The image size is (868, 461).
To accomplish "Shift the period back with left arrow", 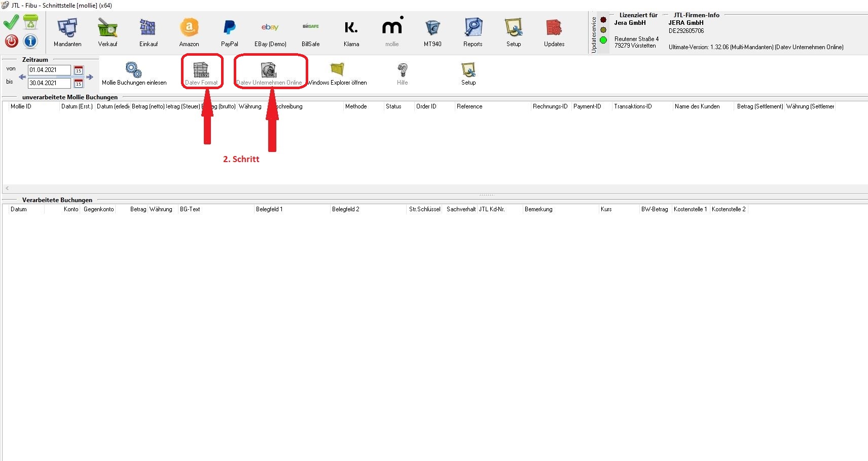I will pyautogui.click(x=22, y=77).
